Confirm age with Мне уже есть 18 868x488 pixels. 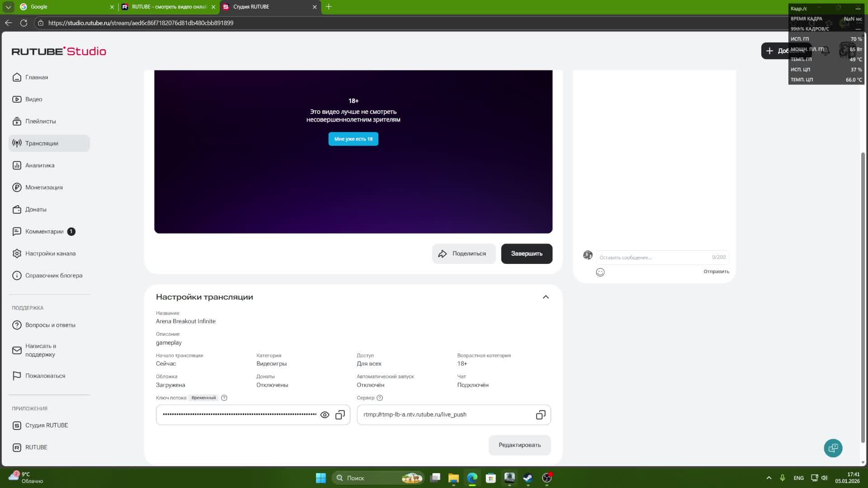(x=353, y=139)
